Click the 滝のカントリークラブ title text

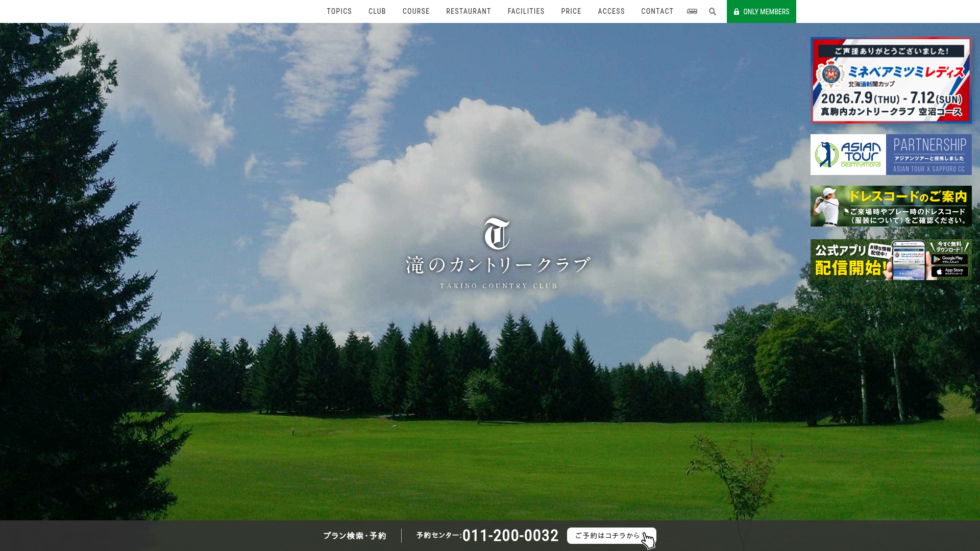pyautogui.click(x=498, y=265)
